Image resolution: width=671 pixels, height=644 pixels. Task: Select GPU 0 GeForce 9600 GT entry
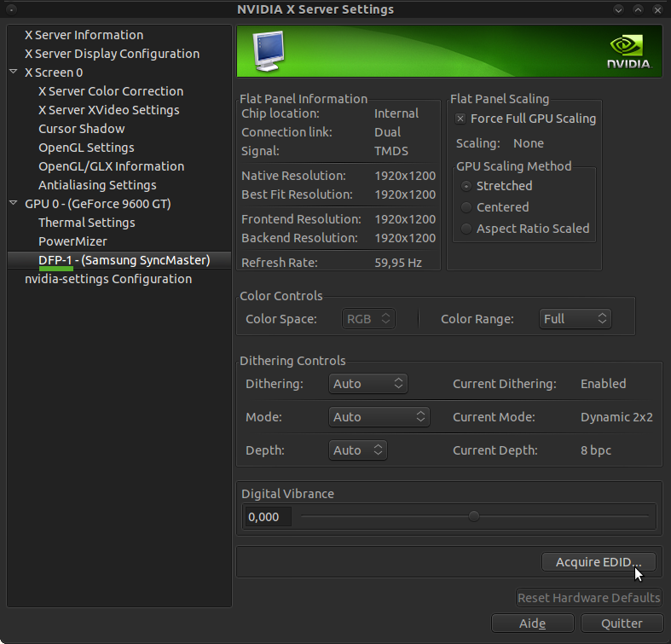click(97, 204)
